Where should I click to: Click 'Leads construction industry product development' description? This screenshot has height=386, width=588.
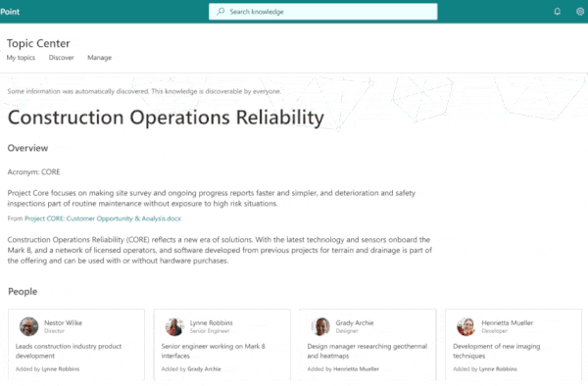69,351
